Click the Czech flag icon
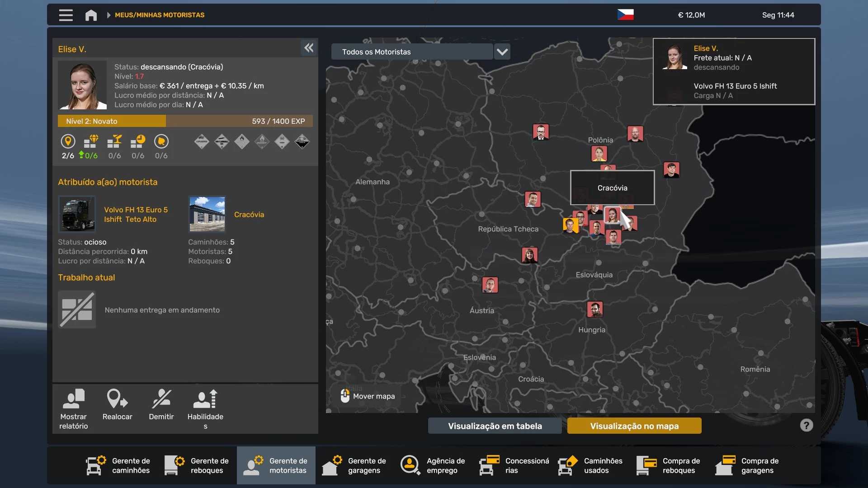Image resolution: width=868 pixels, height=488 pixels. [x=625, y=15]
